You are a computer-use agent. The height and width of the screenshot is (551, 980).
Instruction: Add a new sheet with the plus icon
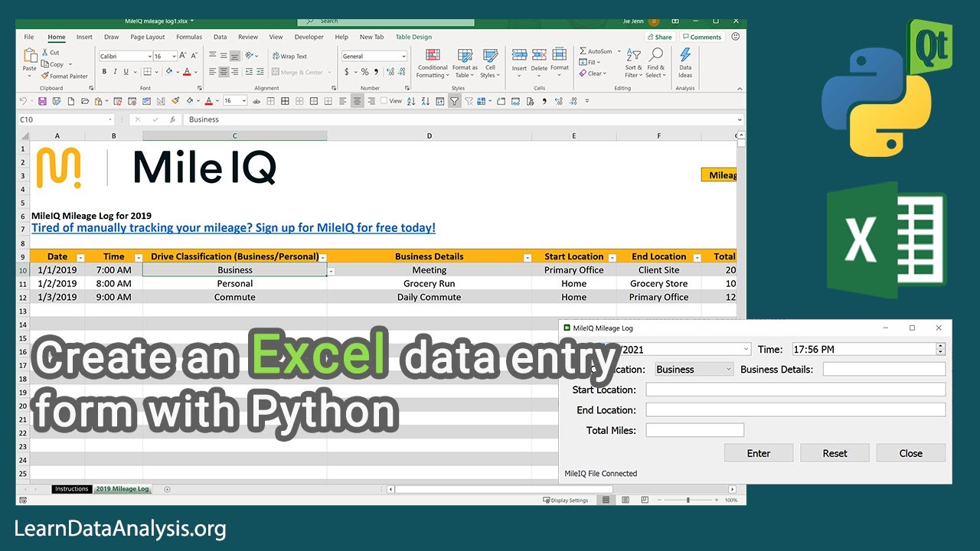click(167, 489)
